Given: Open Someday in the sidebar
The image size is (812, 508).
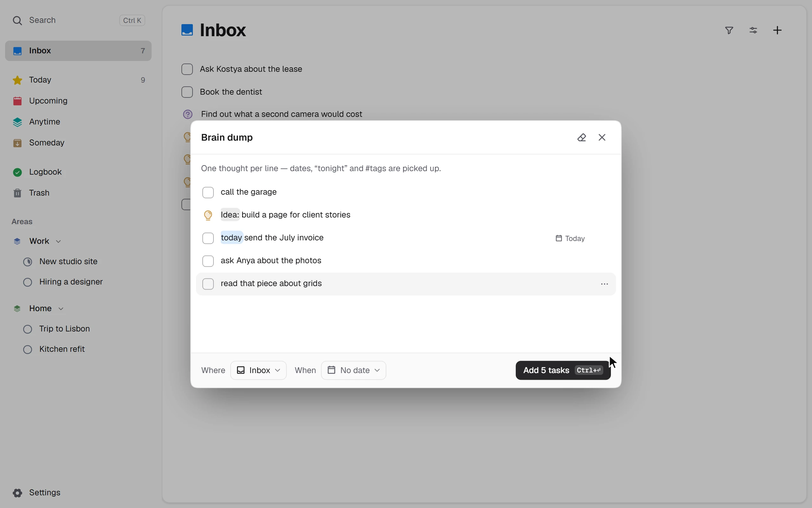Looking at the screenshot, I should [78, 143].
